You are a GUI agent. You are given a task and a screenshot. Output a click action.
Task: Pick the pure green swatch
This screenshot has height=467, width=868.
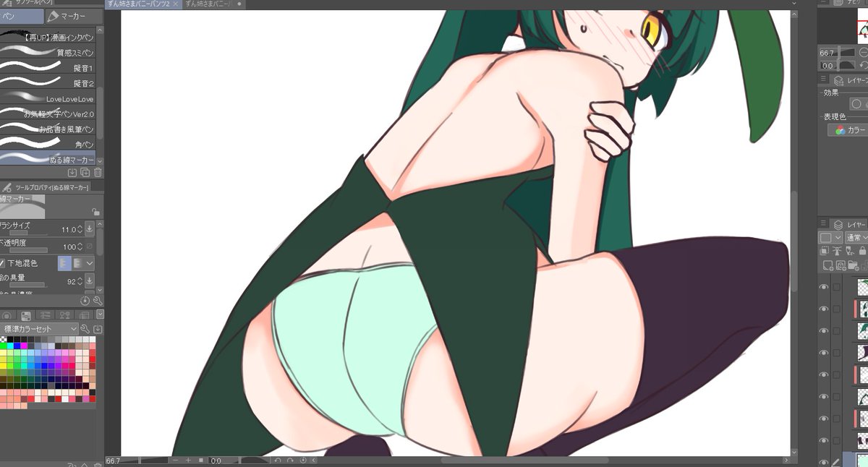click(x=4, y=346)
